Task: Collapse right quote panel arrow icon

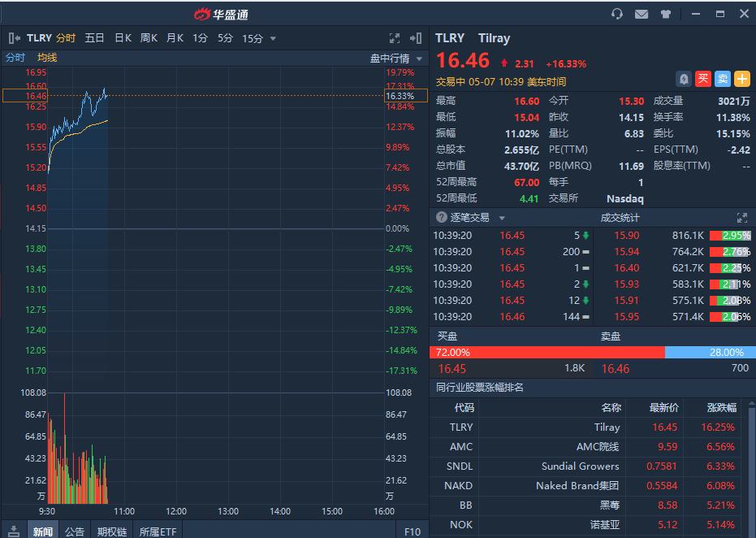Action: [x=416, y=38]
